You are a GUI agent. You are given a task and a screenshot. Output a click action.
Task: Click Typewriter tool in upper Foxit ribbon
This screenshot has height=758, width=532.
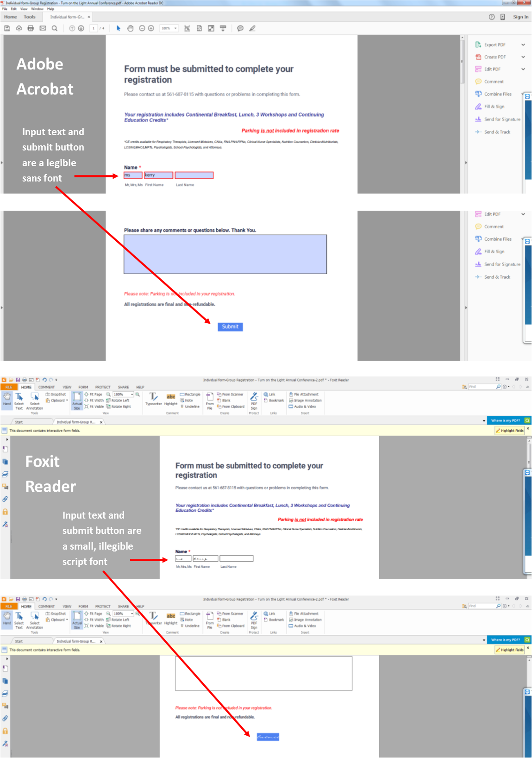[154, 400]
